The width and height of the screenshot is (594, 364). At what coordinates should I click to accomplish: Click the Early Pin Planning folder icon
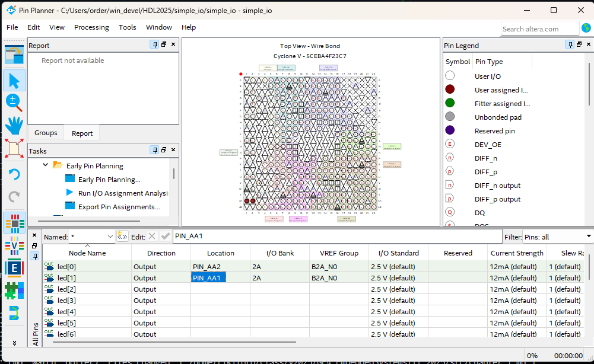click(58, 165)
